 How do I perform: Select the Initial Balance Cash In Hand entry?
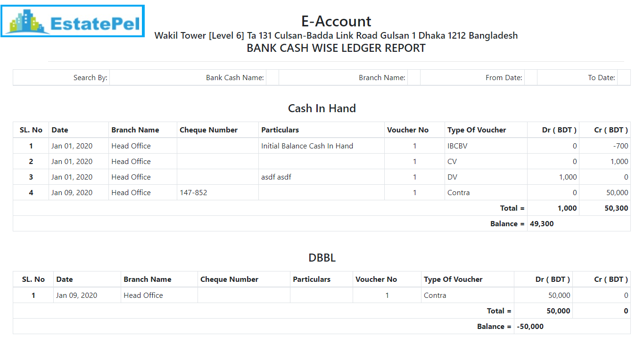[307, 146]
